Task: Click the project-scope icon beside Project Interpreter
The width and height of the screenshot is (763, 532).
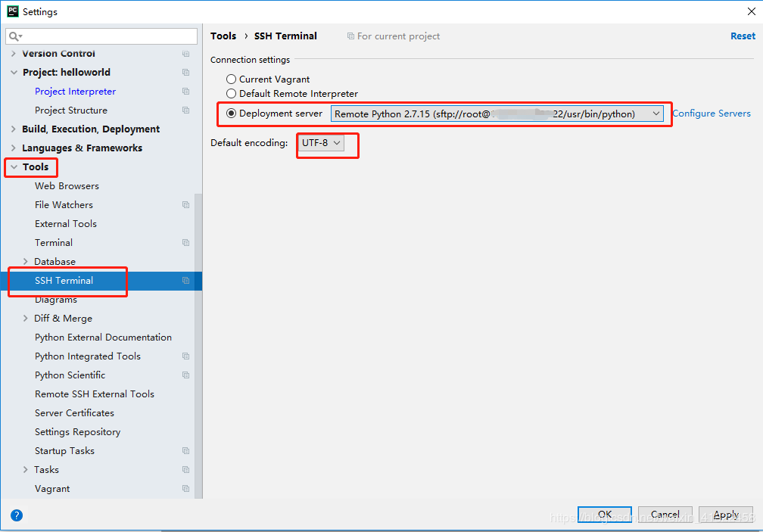Action: [x=185, y=91]
